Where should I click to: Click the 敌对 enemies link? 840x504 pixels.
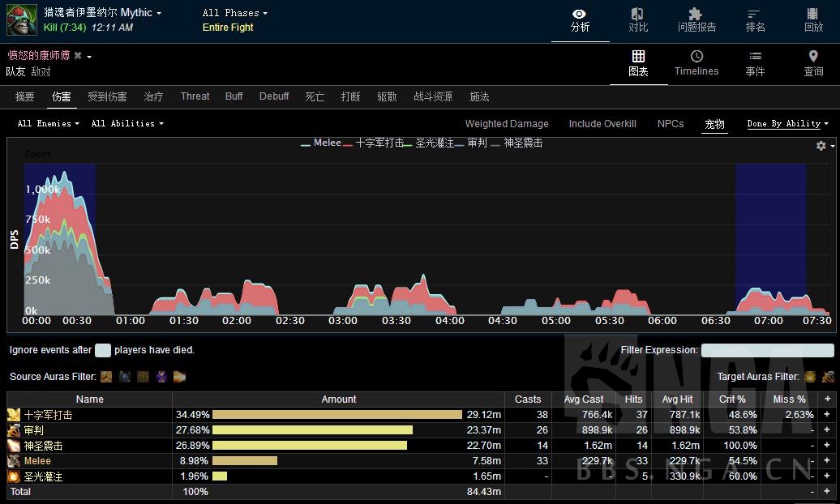41,72
